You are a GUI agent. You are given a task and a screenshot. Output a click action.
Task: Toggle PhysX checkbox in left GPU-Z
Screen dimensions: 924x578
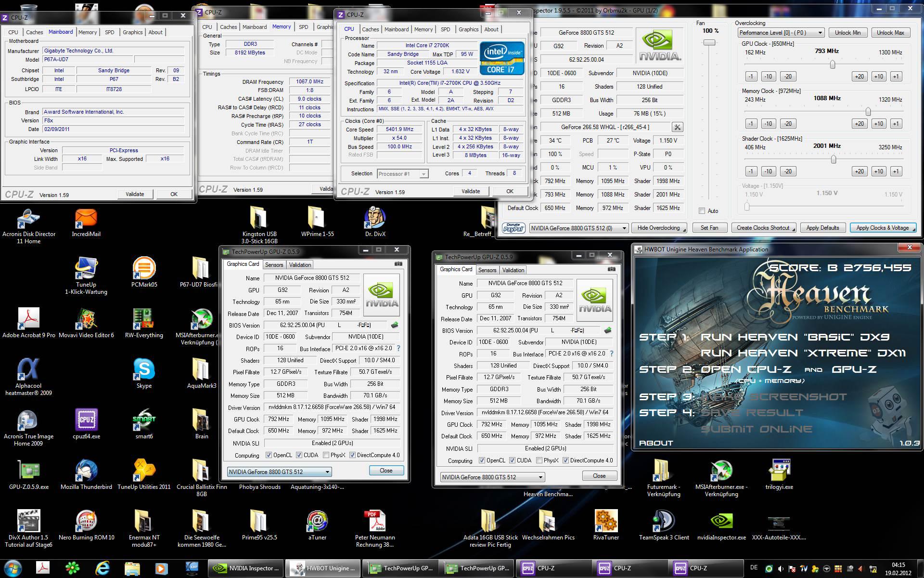pos(326,455)
